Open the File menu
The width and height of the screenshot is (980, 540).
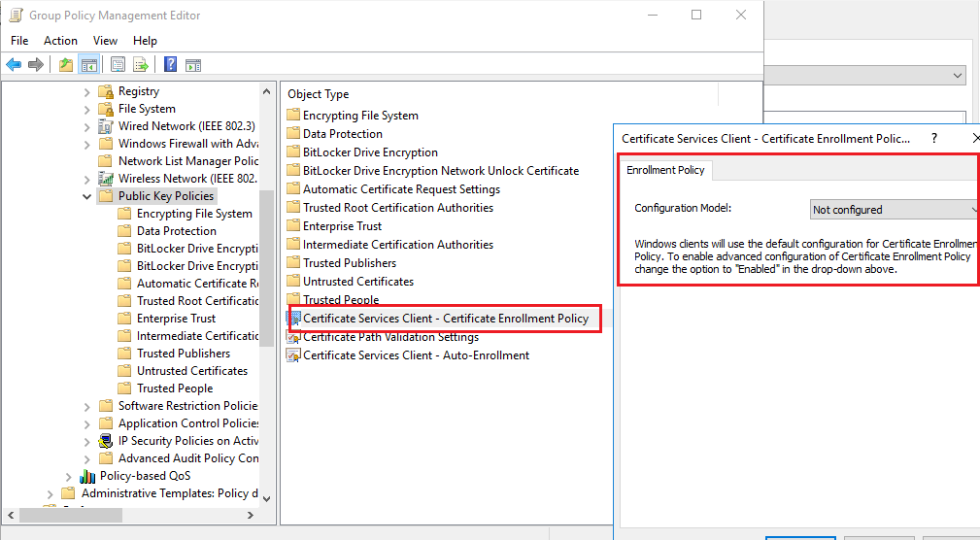(19, 41)
